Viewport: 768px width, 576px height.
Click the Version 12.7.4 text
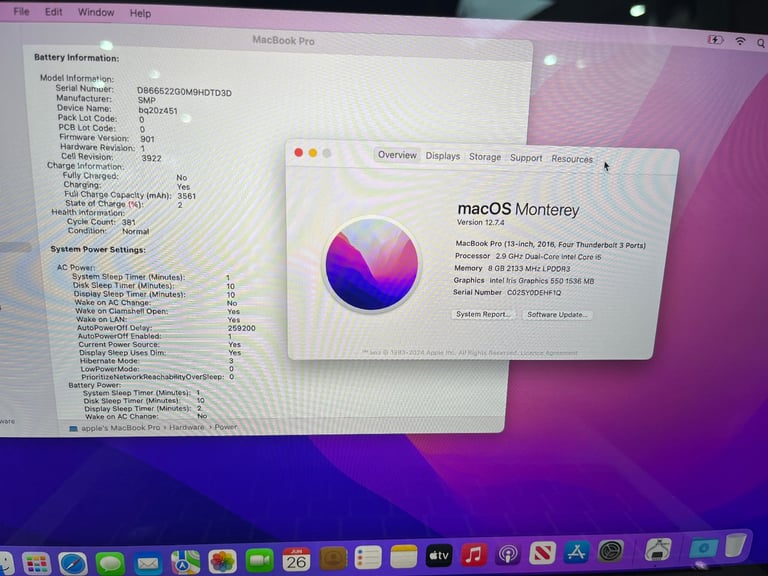(x=480, y=222)
